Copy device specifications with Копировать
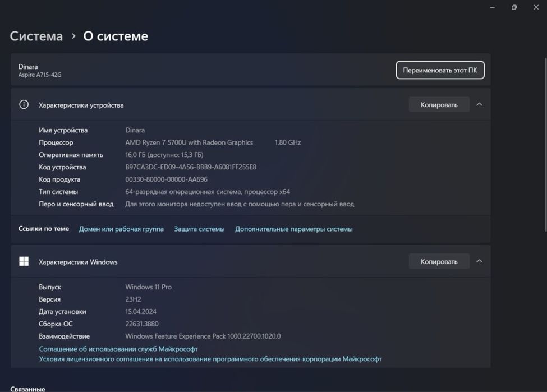This screenshot has height=392, width=547. pyautogui.click(x=439, y=105)
